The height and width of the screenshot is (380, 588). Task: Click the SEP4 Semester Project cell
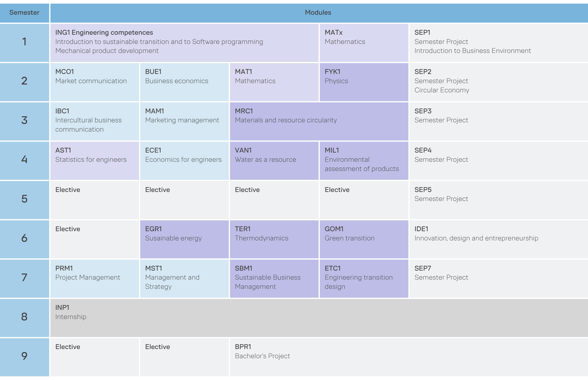(499, 161)
